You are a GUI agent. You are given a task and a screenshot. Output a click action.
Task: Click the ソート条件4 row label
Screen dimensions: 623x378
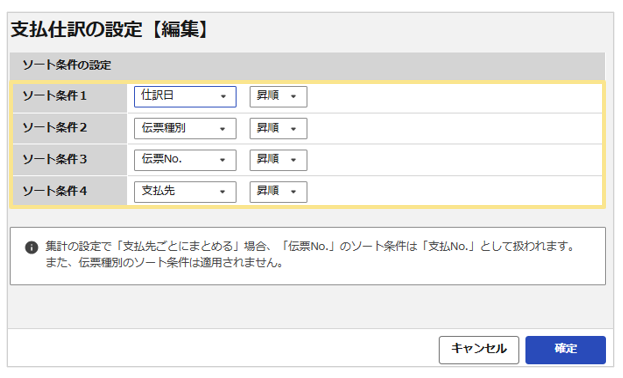(x=54, y=191)
